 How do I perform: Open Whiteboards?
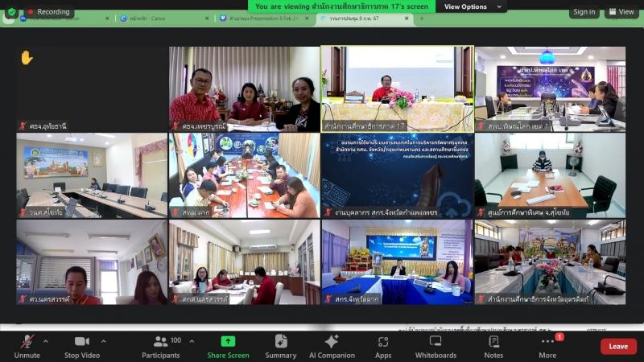coord(436,347)
